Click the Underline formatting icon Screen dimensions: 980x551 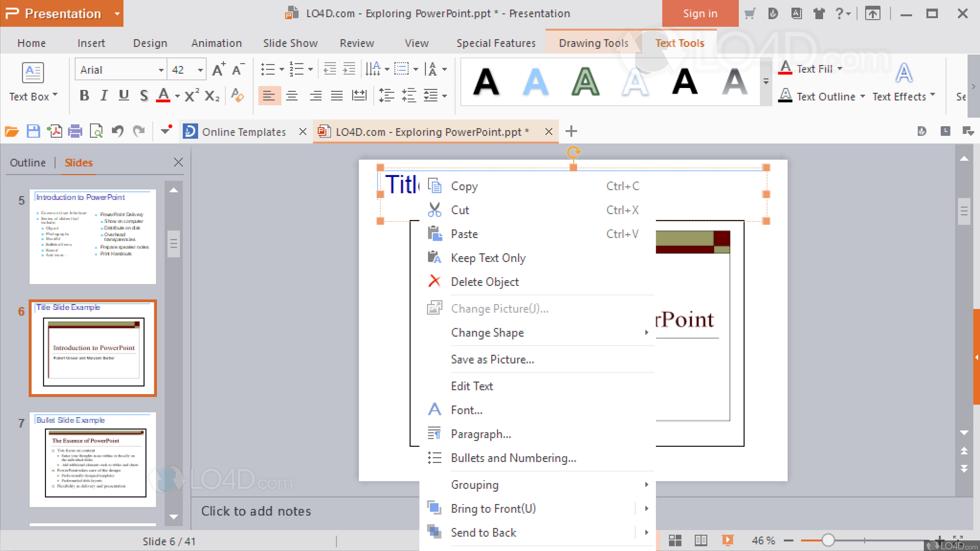tap(124, 96)
